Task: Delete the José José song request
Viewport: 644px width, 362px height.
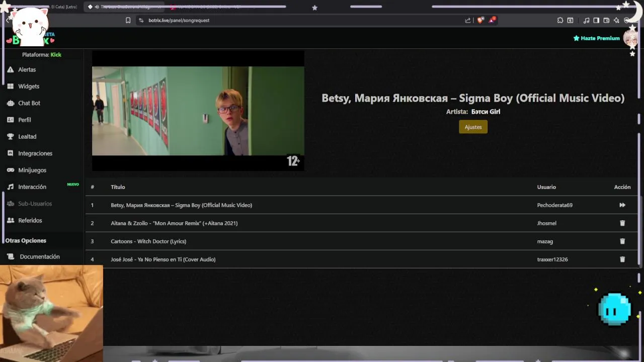Action: (x=622, y=259)
